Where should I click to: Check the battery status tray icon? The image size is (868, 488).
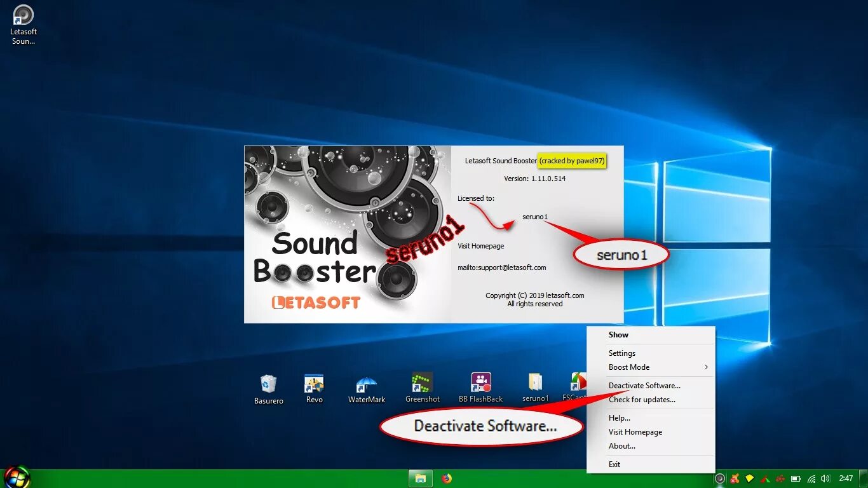[796, 478]
